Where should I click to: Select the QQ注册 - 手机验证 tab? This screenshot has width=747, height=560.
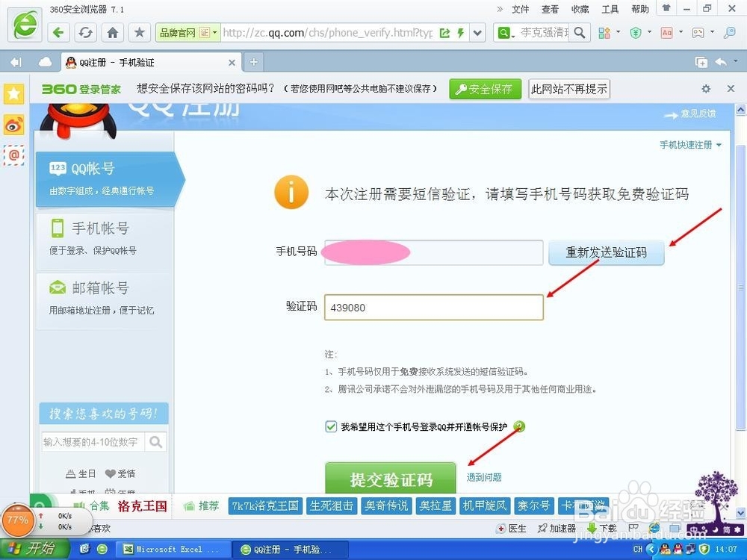(x=150, y=63)
